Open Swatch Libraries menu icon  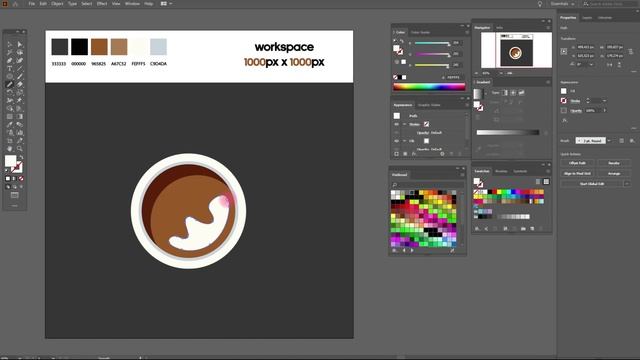(x=477, y=229)
